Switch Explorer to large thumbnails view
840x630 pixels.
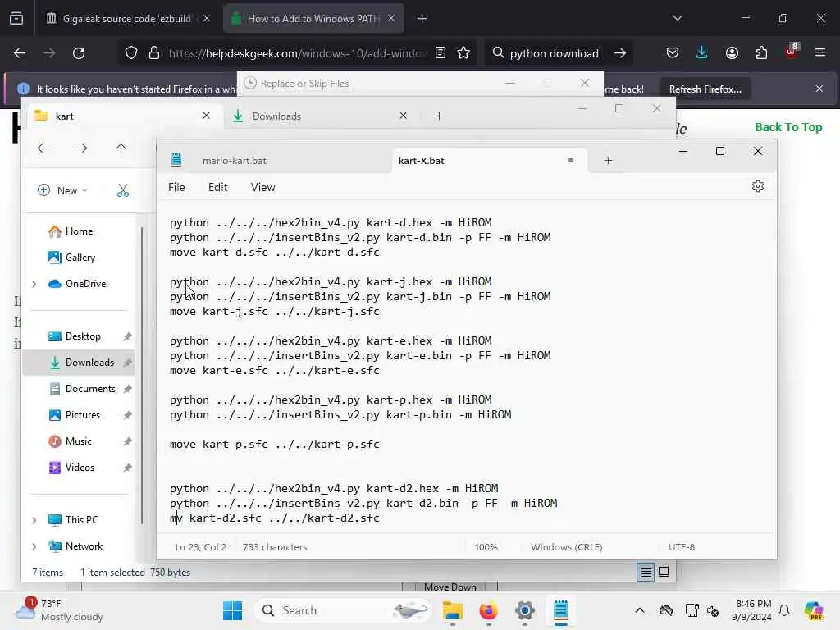(x=664, y=572)
